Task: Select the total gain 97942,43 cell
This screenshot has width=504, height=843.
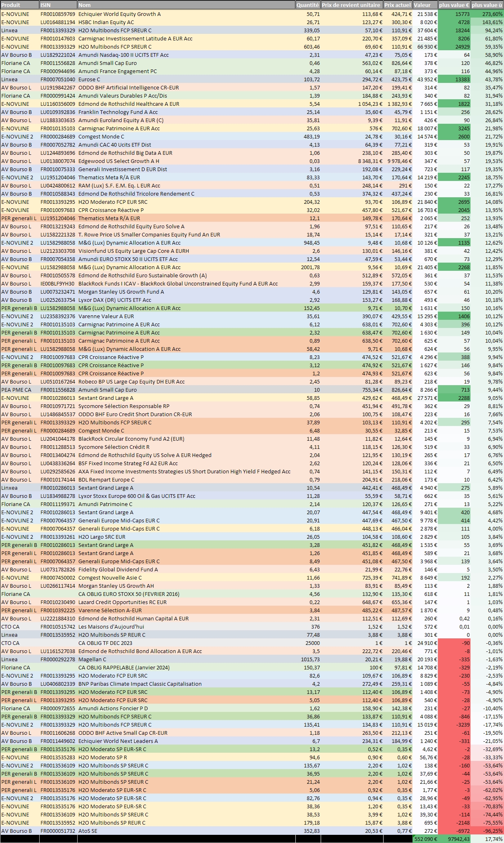Action: [454, 839]
